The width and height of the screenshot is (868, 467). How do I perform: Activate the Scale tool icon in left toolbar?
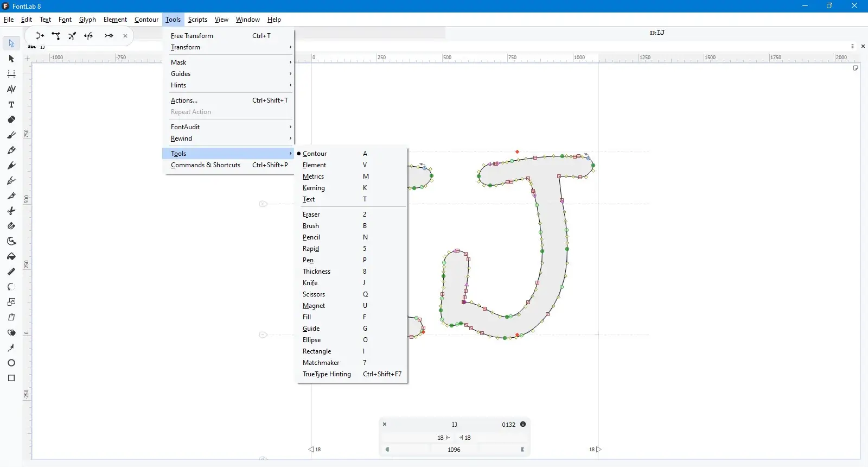pos(11,302)
